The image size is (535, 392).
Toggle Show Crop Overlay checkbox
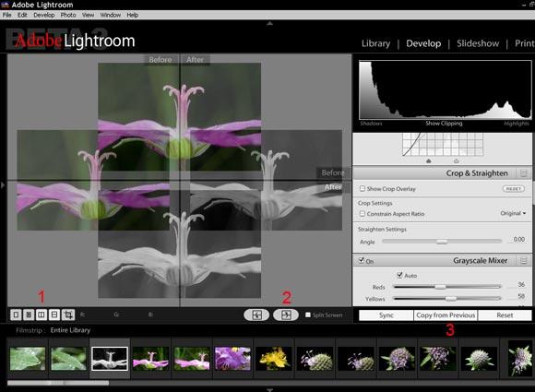(363, 188)
